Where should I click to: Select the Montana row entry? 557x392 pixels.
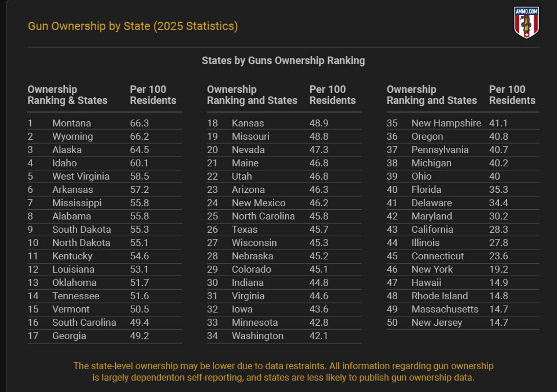[x=71, y=123]
